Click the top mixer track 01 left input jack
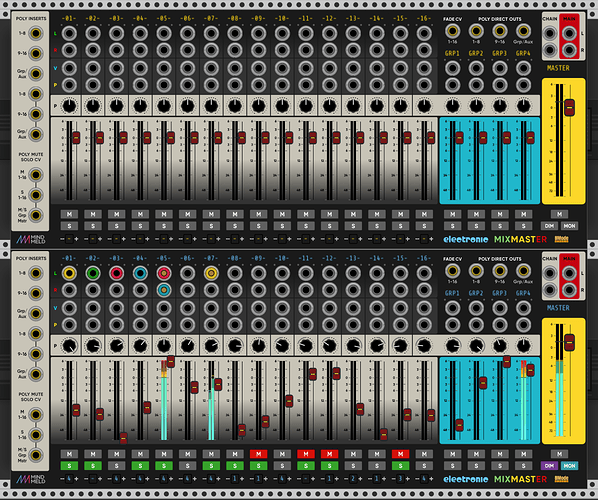598x500 pixels. 69,33
